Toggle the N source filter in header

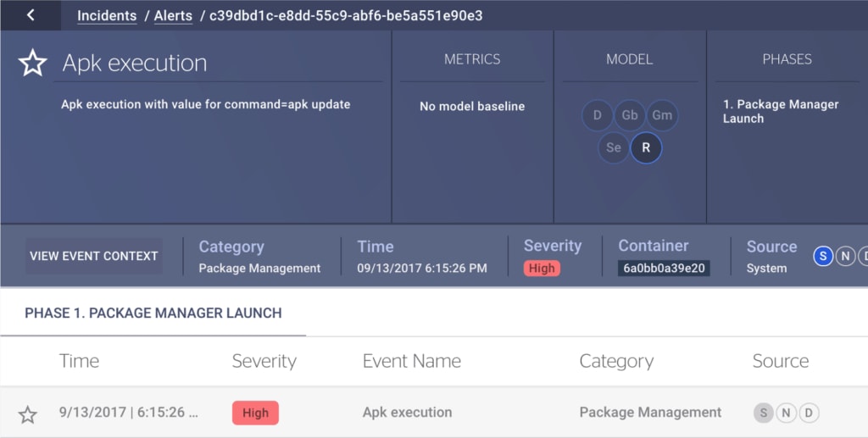(x=845, y=256)
